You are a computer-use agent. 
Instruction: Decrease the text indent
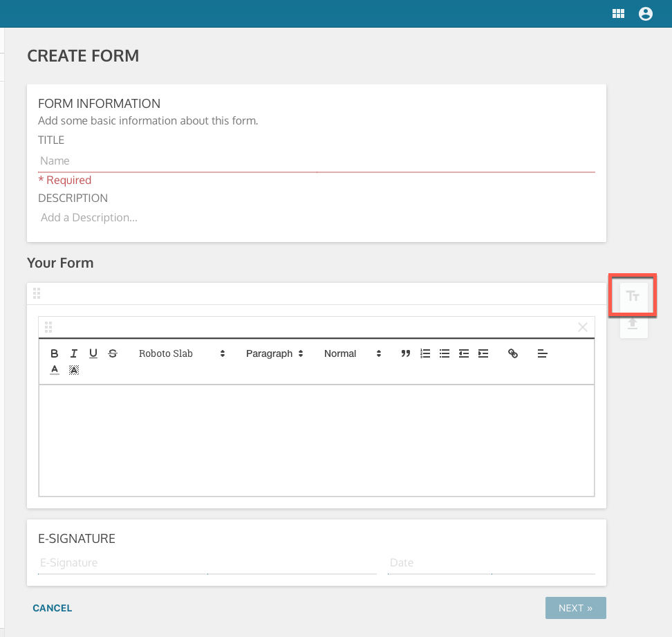point(464,353)
